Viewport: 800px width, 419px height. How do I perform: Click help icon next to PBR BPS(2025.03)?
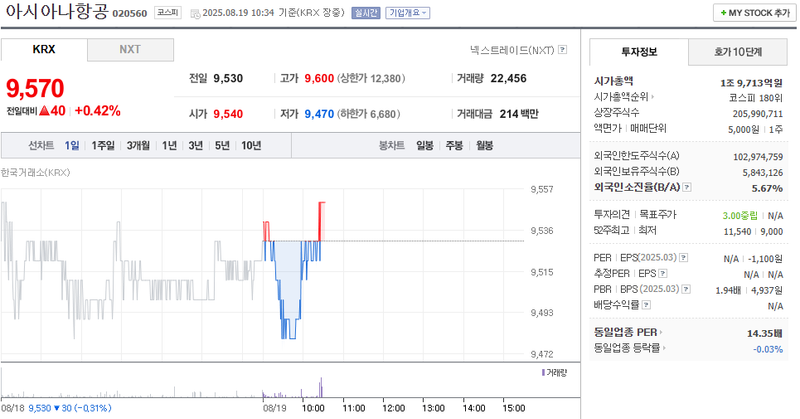[686, 289]
